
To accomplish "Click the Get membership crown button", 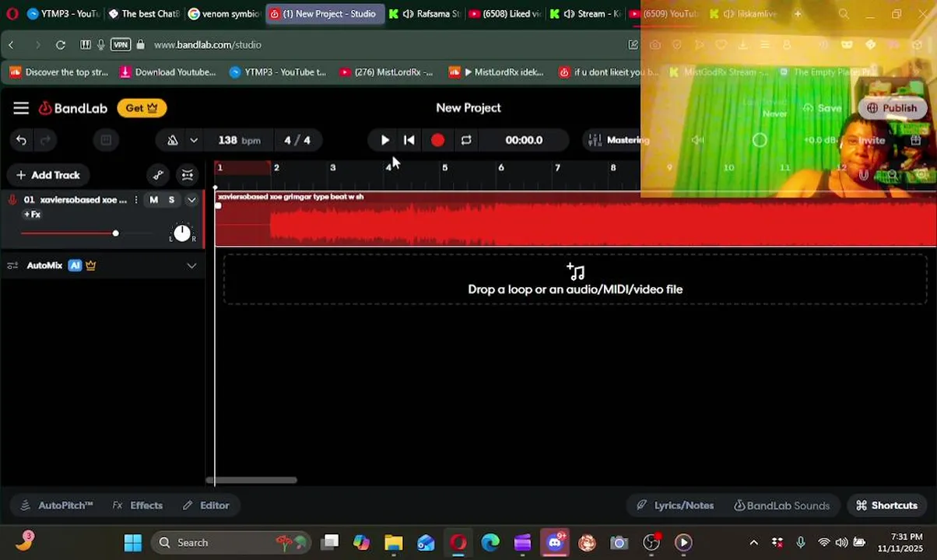I will (142, 108).
